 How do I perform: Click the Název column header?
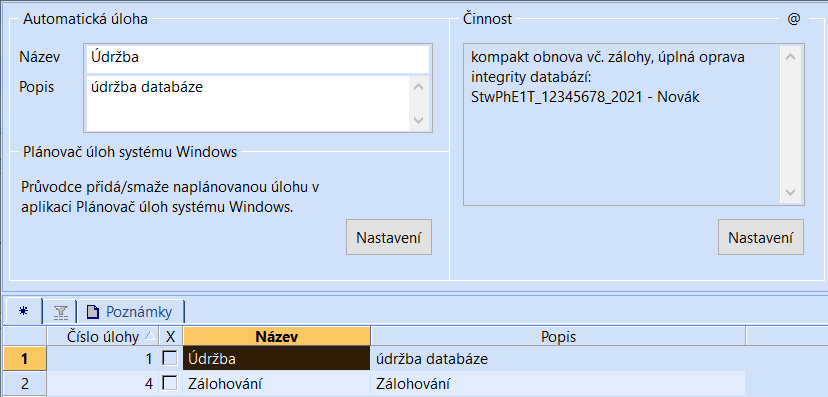pos(277,336)
